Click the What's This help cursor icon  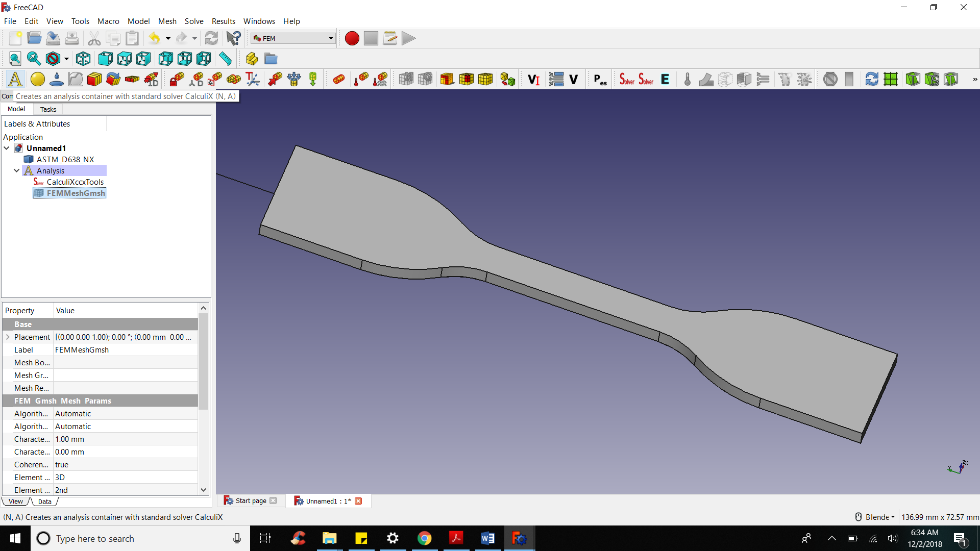click(233, 38)
